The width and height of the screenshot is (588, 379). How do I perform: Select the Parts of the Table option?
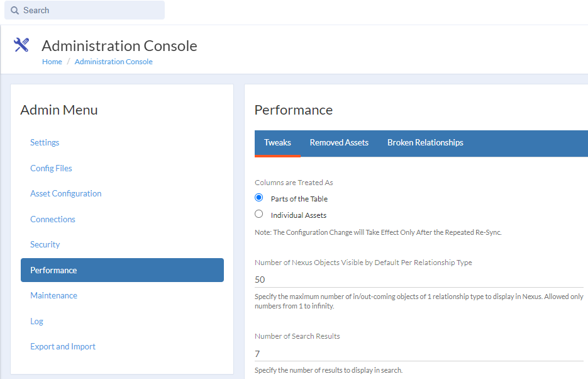259,198
